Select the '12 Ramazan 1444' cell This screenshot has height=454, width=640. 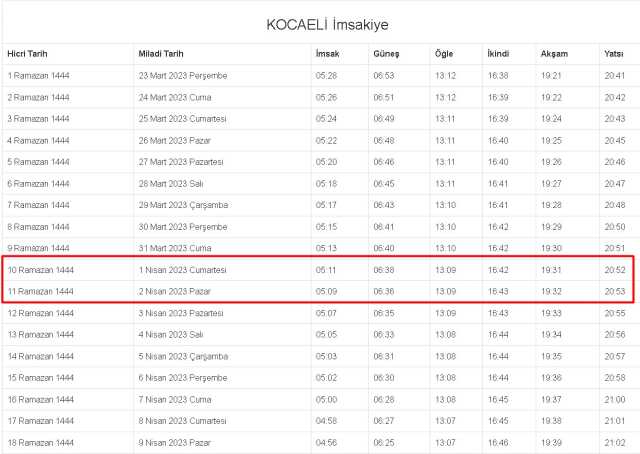(41, 313)
